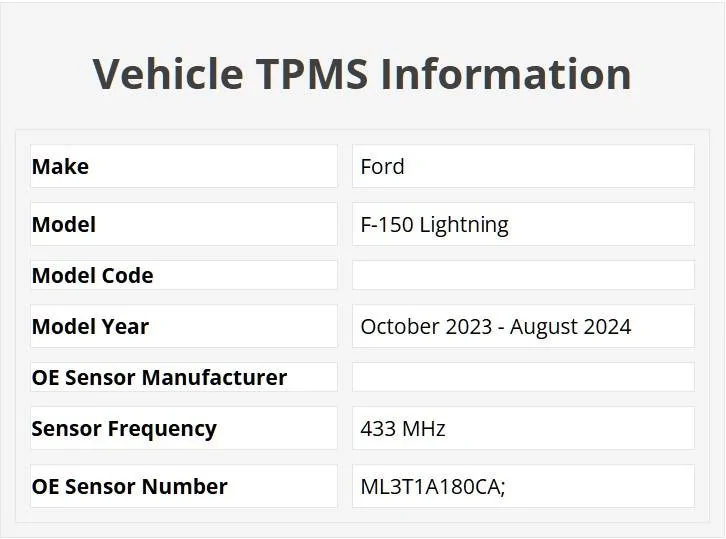Screen dimensions: 726x539
Task: Click the empty OE Sensor Manufacturer field
Action: click(522, 377)
